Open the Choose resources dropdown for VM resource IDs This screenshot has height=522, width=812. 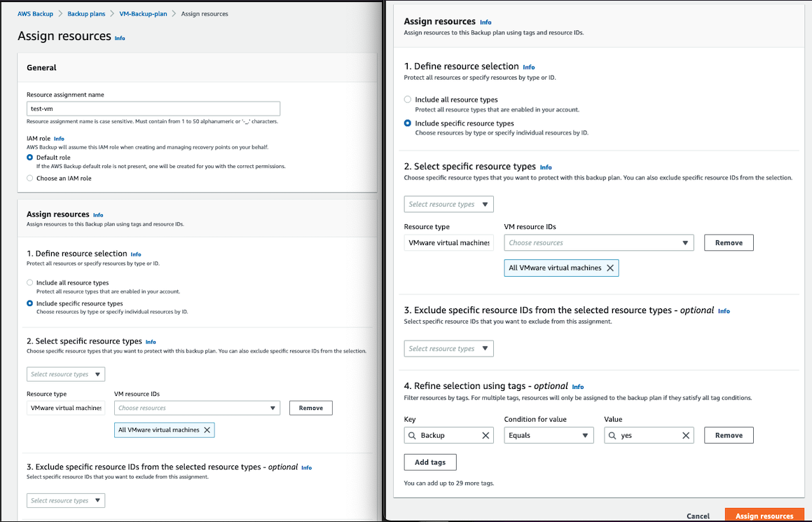click(599, 242)
